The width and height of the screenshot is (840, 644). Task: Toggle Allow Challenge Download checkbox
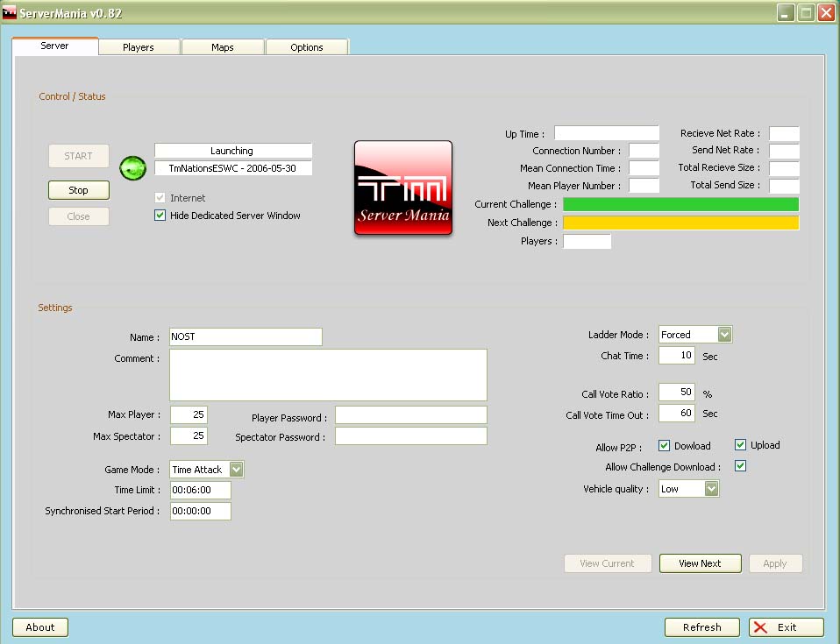(x=740, y=466)
